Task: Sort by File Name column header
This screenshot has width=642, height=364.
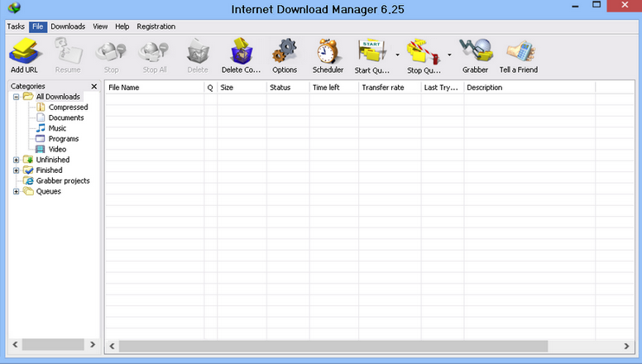Action: click(155, 88)
